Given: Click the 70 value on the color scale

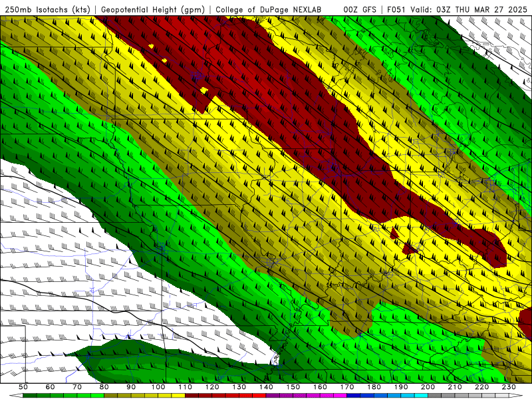Looking at the screenshot, I should coord(77,387).
